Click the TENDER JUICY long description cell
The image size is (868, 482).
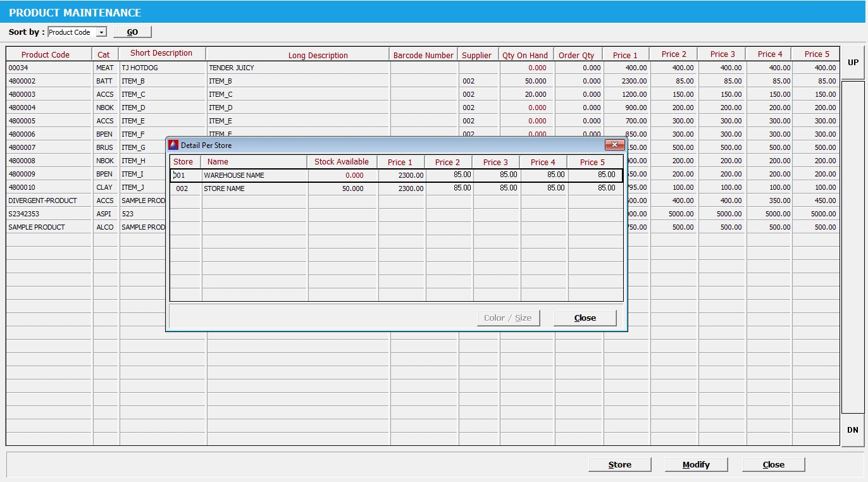[x=298, y=68]
